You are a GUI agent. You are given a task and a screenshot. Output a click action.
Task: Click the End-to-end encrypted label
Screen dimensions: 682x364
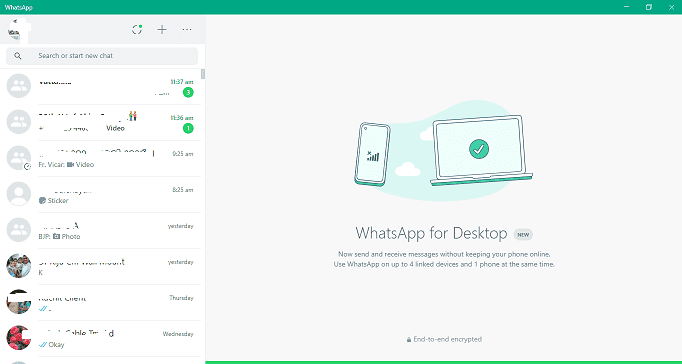pos(444,339)
